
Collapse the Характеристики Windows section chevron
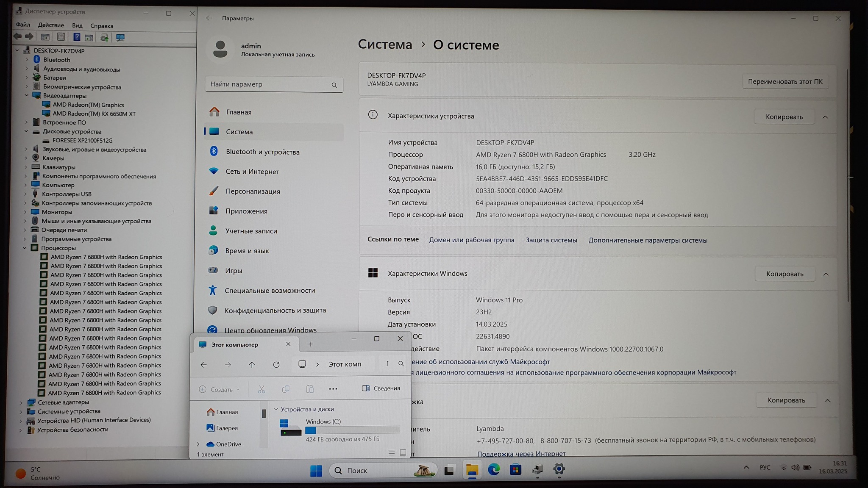[826, 274]
